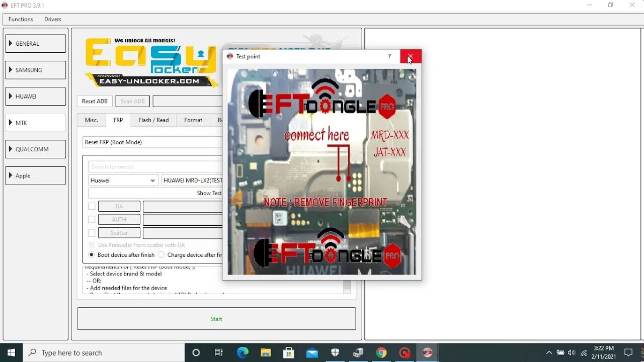Open Mail app from taskbar

click(312, 352)
